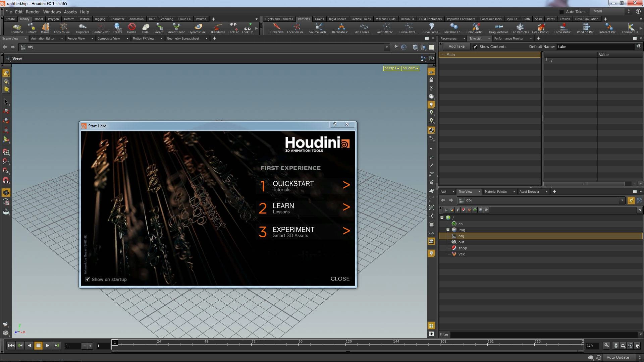
Task: Click the Duplicate shelf tool
Action: [83, 28]
